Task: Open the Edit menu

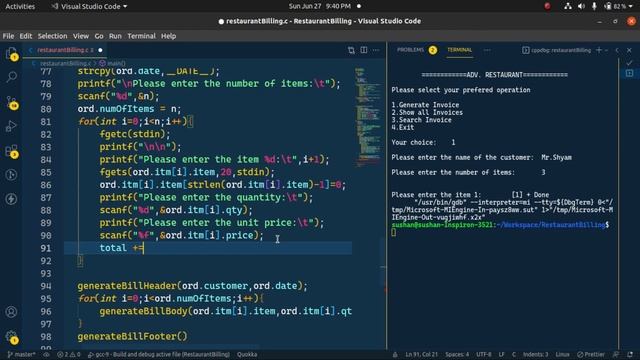Action: [25, 36]
